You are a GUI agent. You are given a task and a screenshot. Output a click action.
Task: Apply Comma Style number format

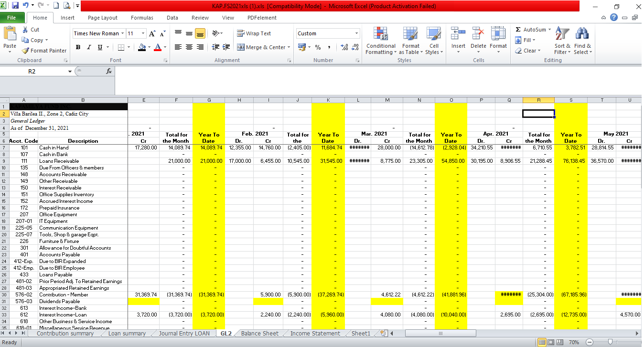click(x=329, y=47)
